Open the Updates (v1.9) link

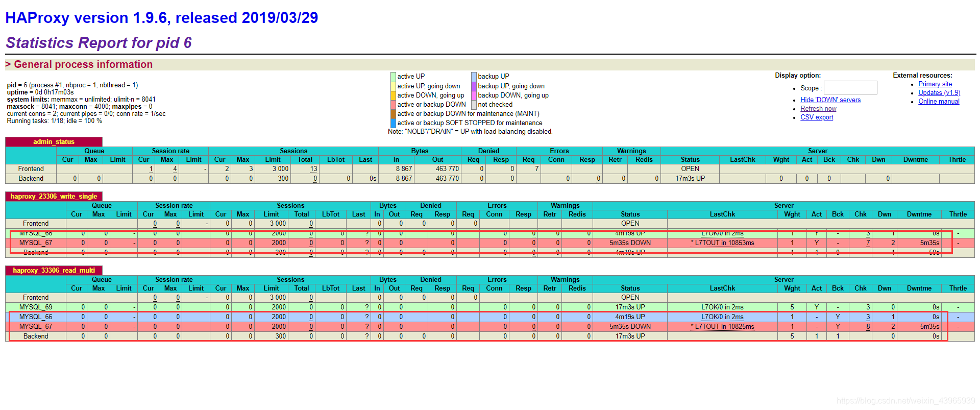click(x=939, y=93)
